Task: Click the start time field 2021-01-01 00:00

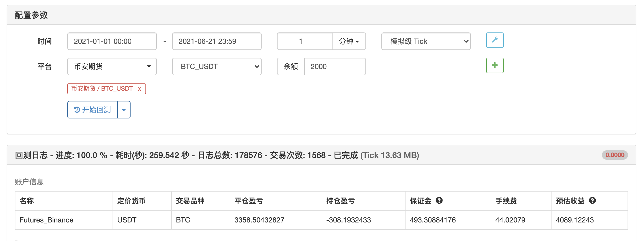Action: (x=112, y=41)
